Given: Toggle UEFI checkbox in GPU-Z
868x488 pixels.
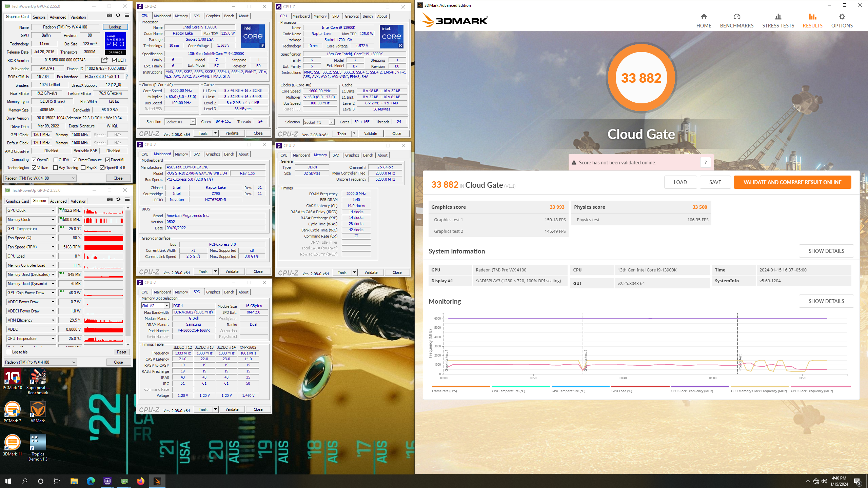Looking at the screenshot, I should [115, 60].
